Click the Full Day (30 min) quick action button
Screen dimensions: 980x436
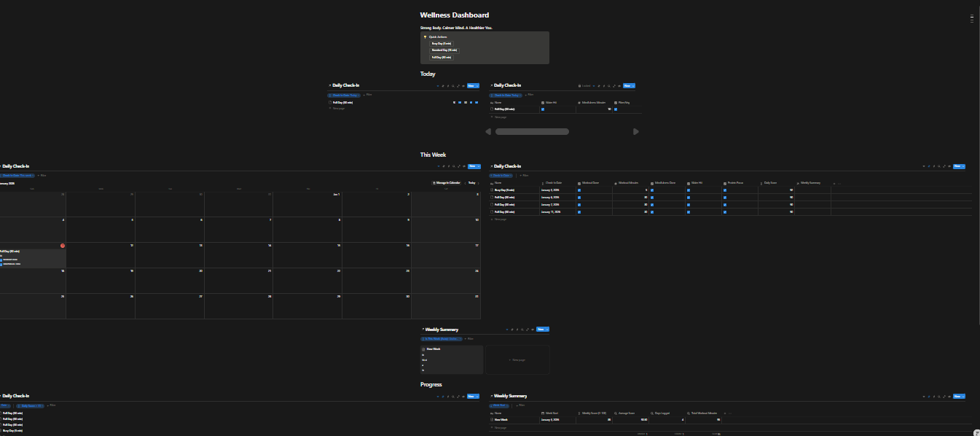tap(442, 57)
